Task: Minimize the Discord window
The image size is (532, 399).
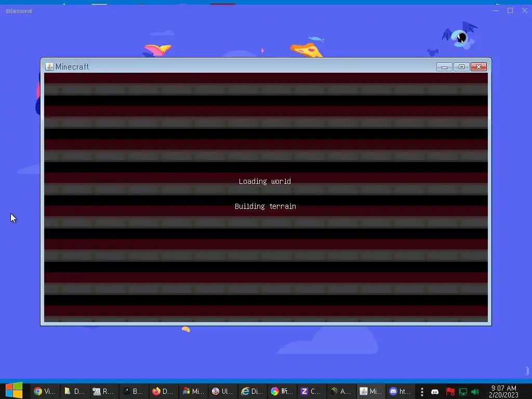Action: [496, 10]
